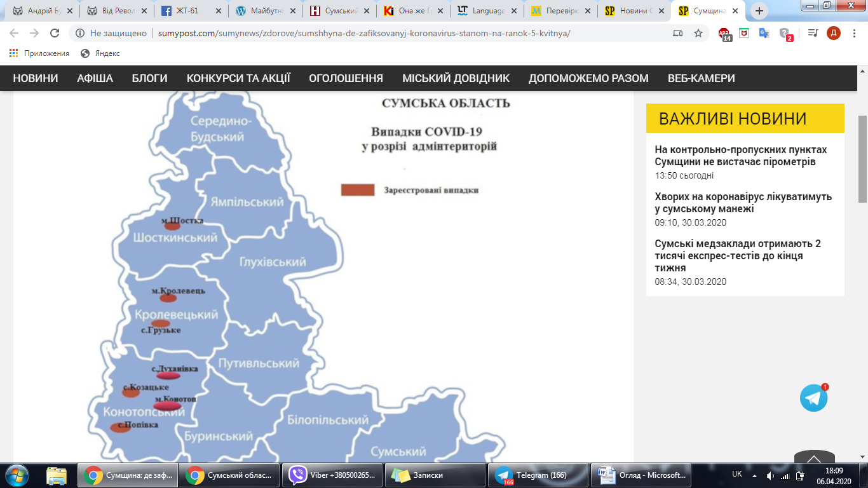Switch to Записки sticky notes taskbar item
This screenshot has width=868, height=488.
coord(435,475)
